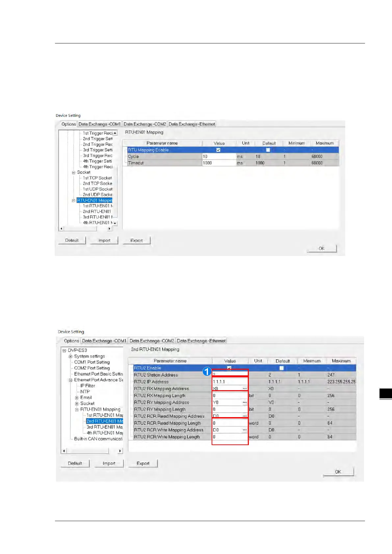Click Import button in RTU2 dialog
Viewport: 392px width, 554px height.
pos(109,463)
